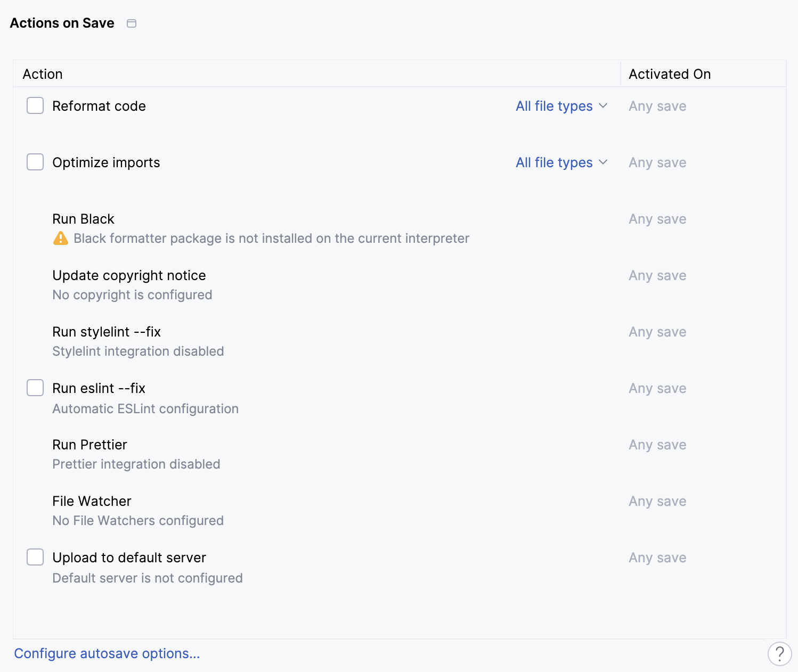Click the warning icon next to Run Black
The image size is (798, 672).
[x=60, y=238]
